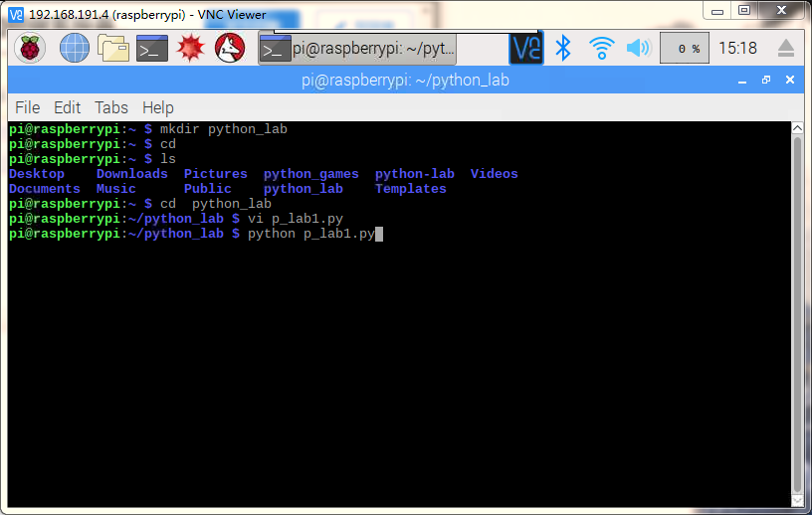Viewport: 812px width, 515px height.
Task: Open the File Manager folder icon
Action: 112,48
